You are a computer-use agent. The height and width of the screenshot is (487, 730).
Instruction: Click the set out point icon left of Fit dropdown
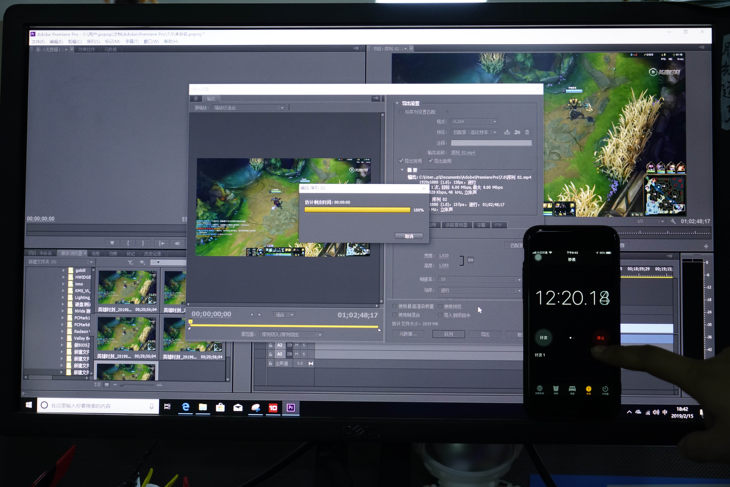click(259, 315)
